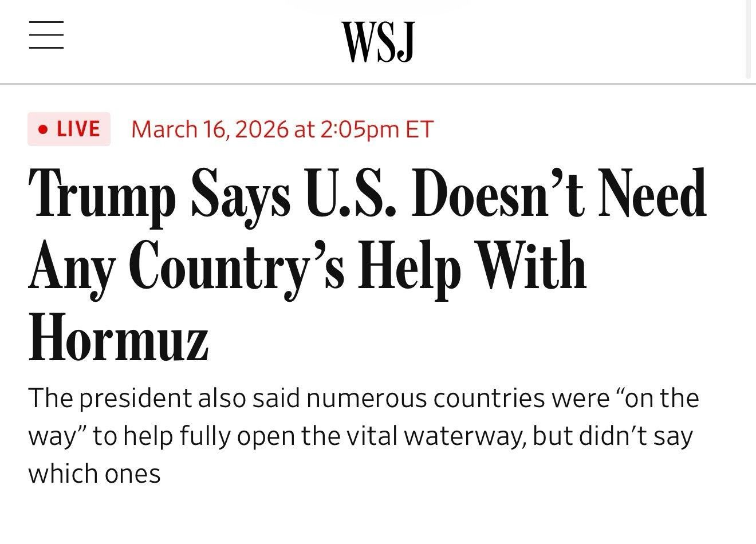
Task: Click the page scrollbar at right edge
Action: click(747, 39)
